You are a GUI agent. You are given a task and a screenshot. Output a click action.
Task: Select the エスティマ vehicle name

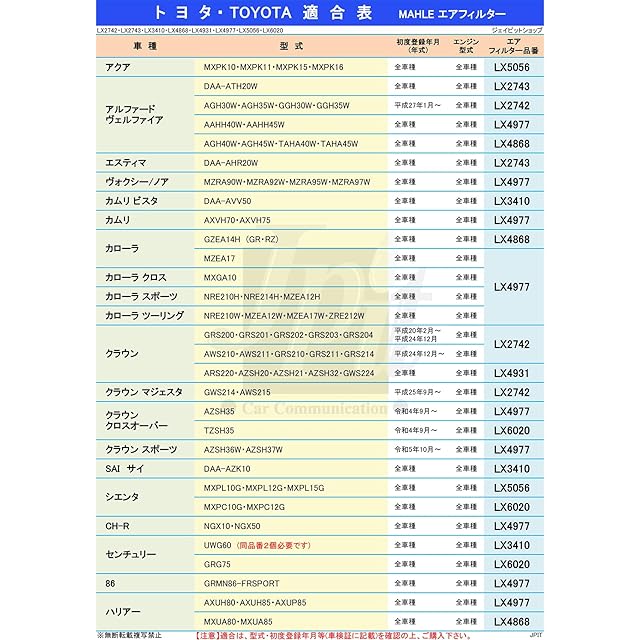126,163
